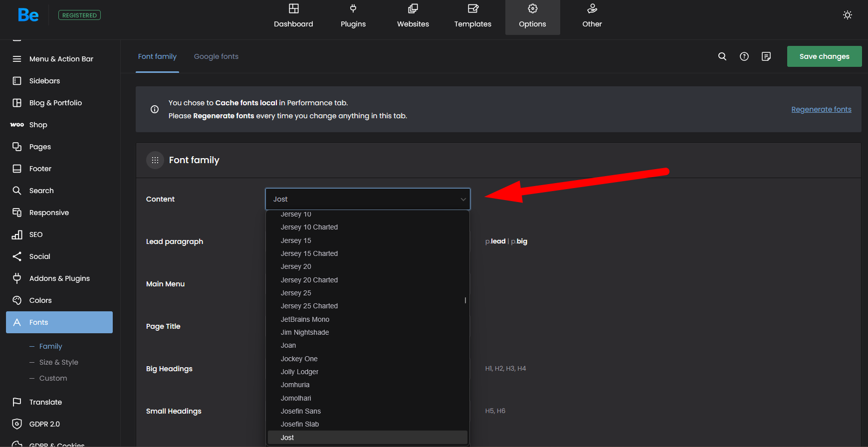The image size is (868, 447).
Task: Select Josefin Sans from the font list
Action: click(300, 411)
